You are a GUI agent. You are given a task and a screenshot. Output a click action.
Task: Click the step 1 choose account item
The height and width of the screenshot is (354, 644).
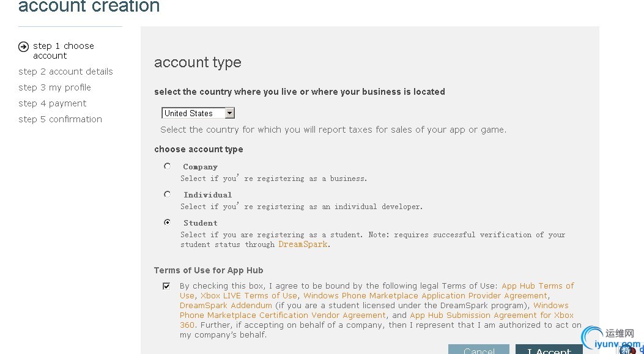63,51
